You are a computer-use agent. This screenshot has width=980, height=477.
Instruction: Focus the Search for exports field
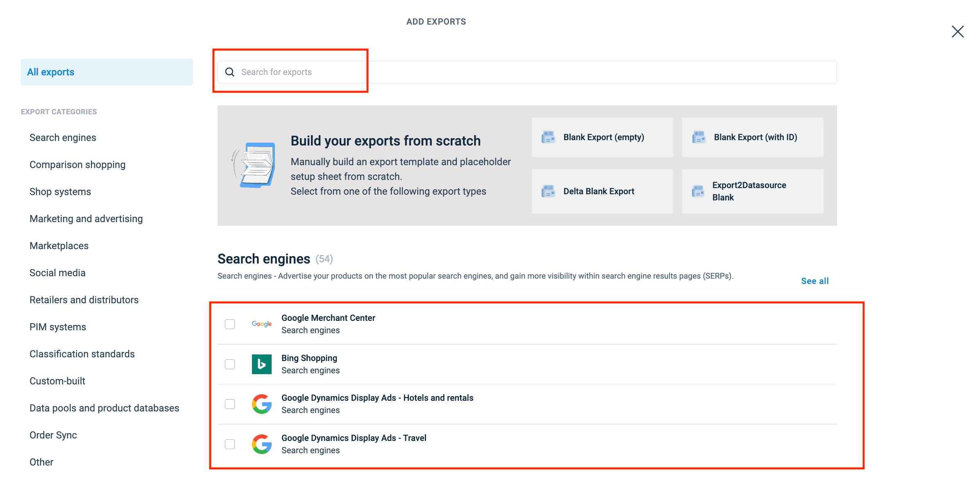click(533, 72)
